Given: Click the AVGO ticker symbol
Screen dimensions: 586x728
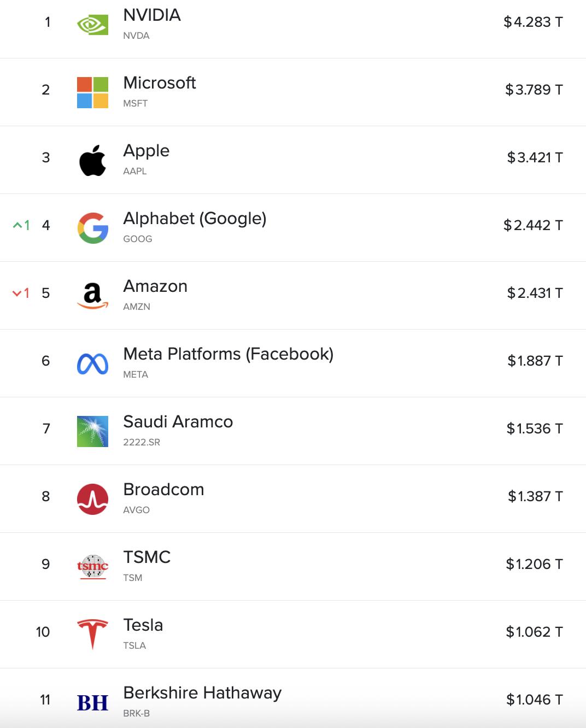Looking at the screenshot, I should coord(136,510).
